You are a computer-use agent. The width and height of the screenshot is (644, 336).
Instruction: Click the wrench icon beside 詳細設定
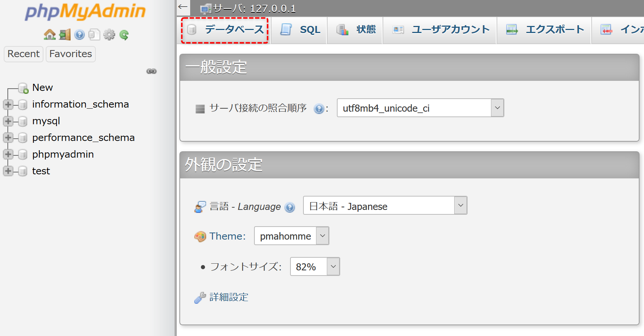(200, 297)
